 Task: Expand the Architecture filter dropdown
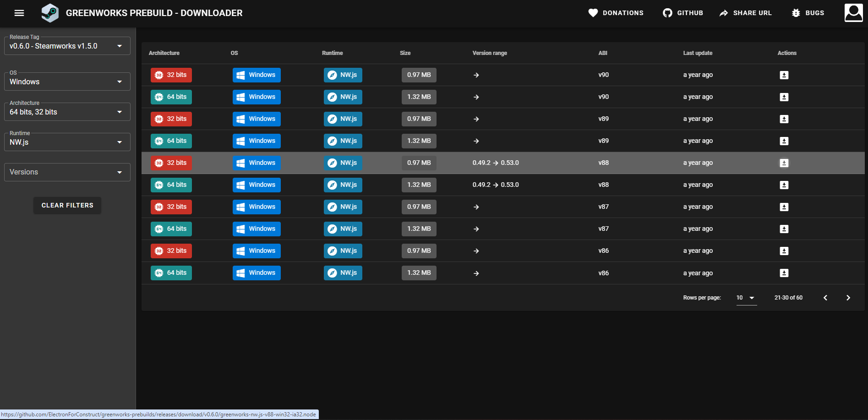tap(67, 112)
